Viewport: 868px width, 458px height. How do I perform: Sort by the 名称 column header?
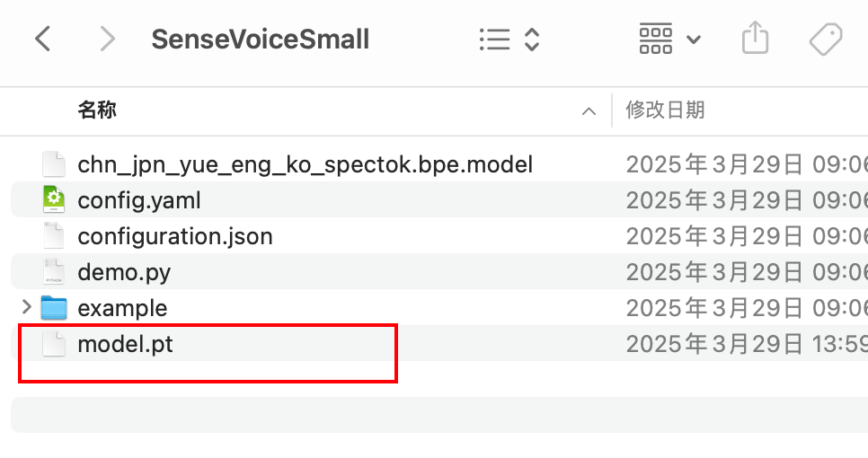[97, 110]
